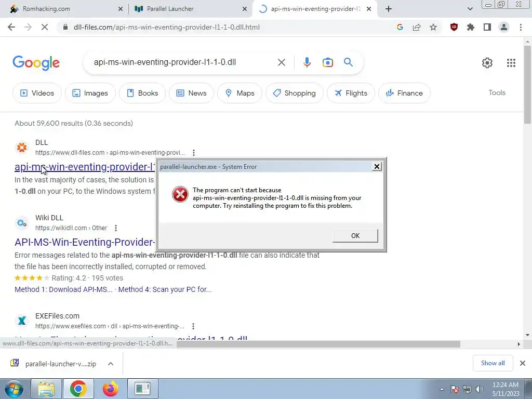This screenshot has width=532, height=399.
Task: Bookmark this page with the star
Action: (433, 27)
